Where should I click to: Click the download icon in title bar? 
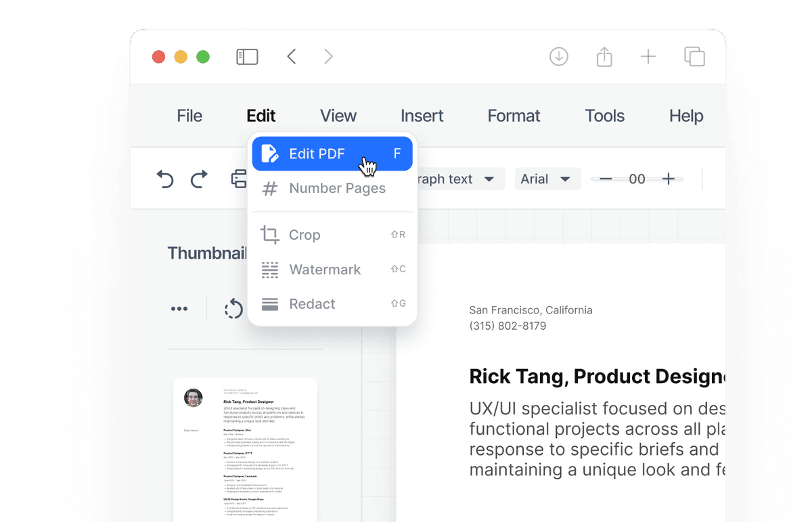559,57
